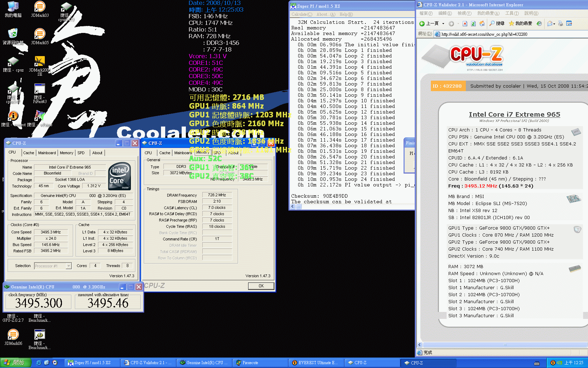Switch to EVEREST Ultimate taskbar button
The image size is (588, 368).
(316, 363)
